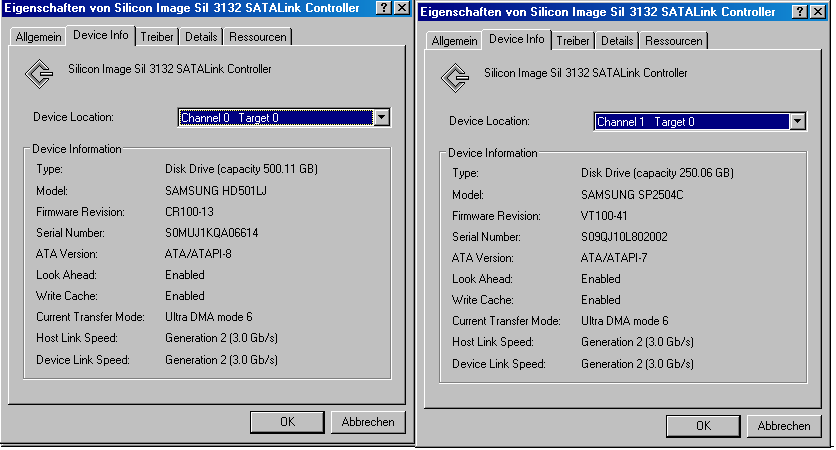Click 'Ultra DMA mode 6' in right window
This screenshot has height=450, width=836.
coord(624,320)
